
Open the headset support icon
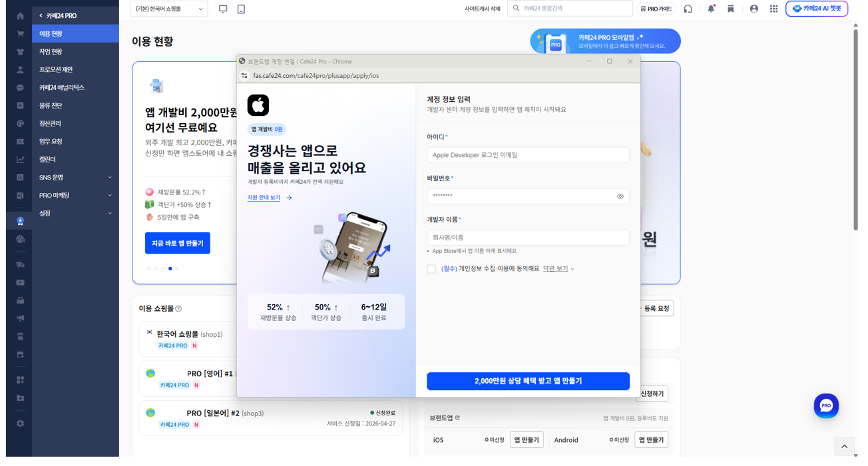[688, 9]
